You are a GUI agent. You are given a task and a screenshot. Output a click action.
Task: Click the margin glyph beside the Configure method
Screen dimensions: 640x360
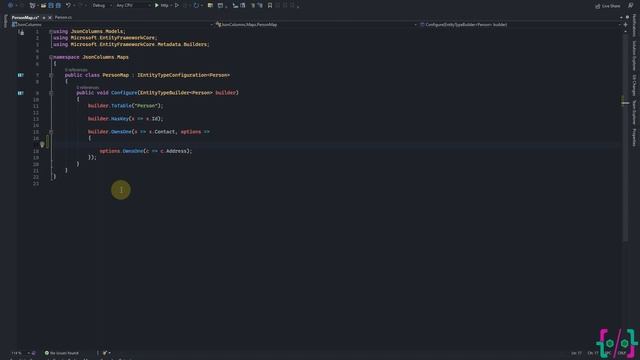(x=20, y=93)
